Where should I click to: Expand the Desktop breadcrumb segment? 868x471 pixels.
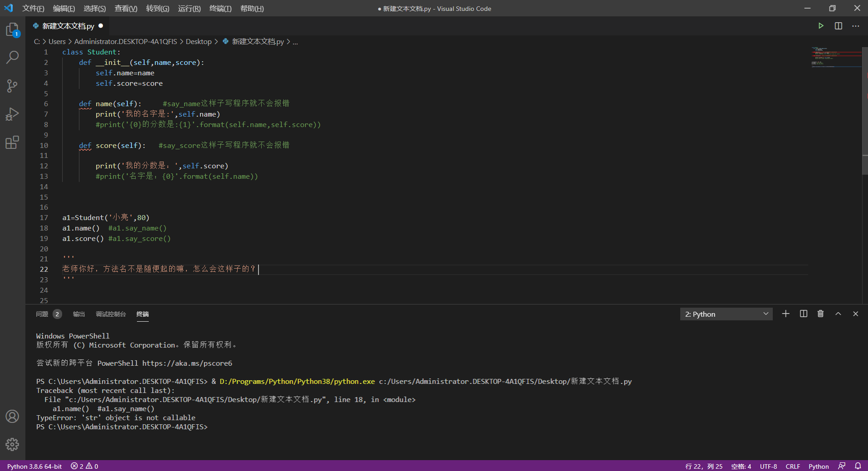(x=199, y=41)
